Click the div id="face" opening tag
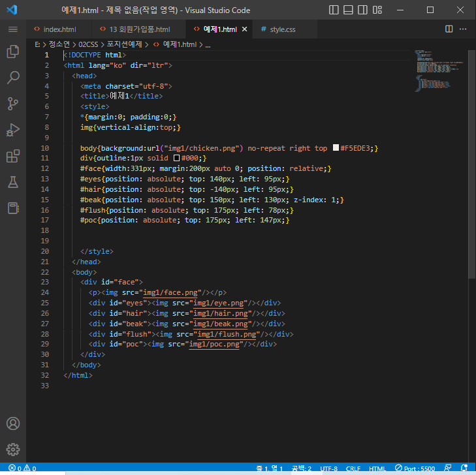476x475 pixels. (112, 282)
